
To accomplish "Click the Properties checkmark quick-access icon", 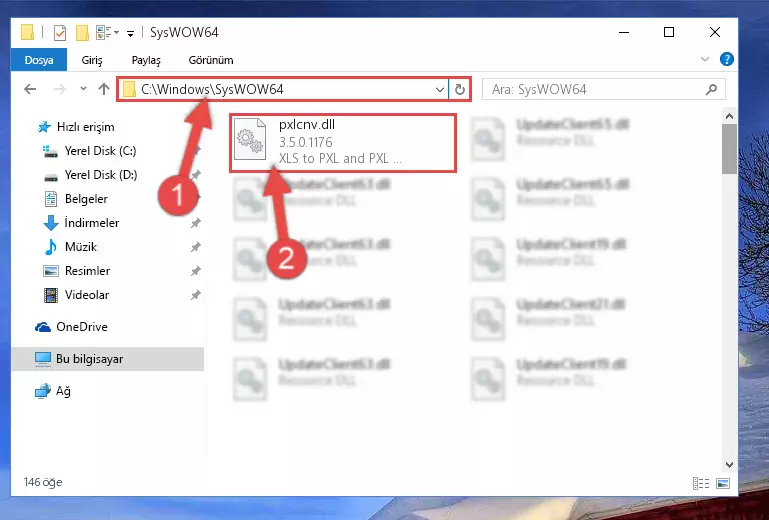I will 60,33.
